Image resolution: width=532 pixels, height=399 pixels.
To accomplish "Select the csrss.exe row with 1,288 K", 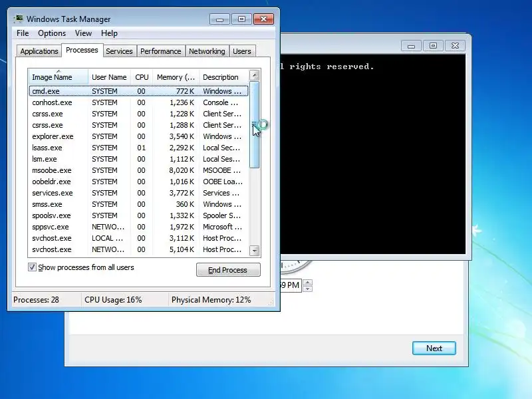I will tap(138, 125).
